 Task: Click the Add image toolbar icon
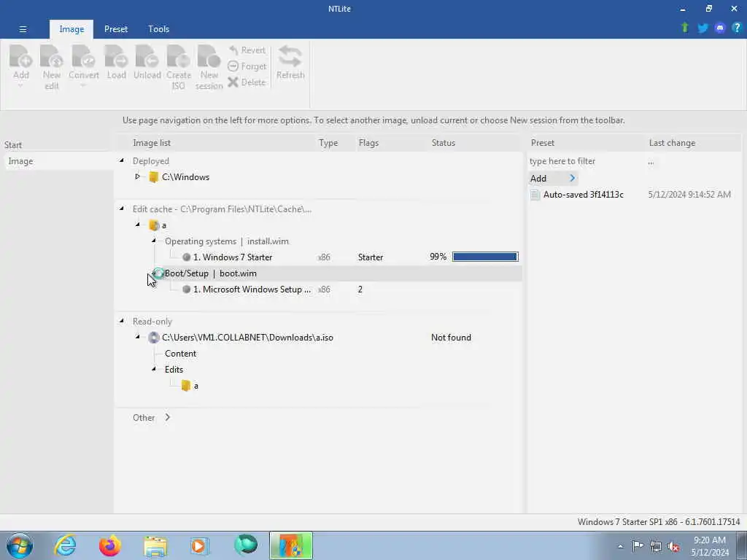click(21, 56)
